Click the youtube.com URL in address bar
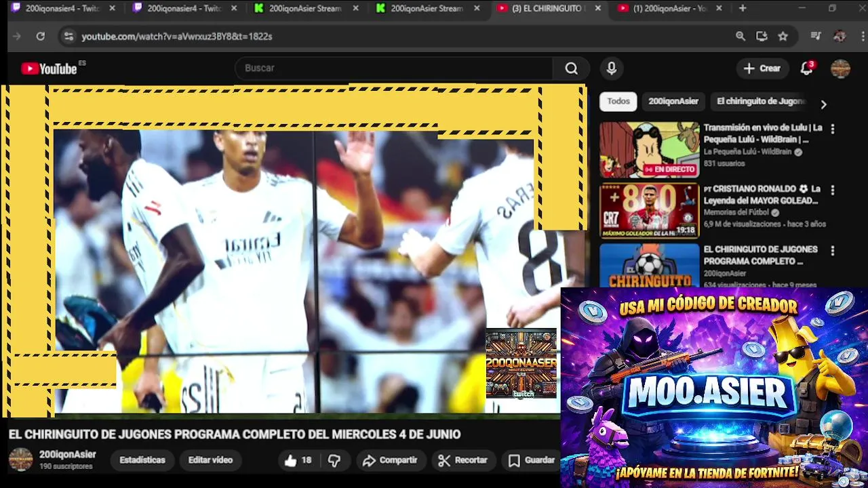The height and width of the screenshot is (488, 868). pos(177,37)
